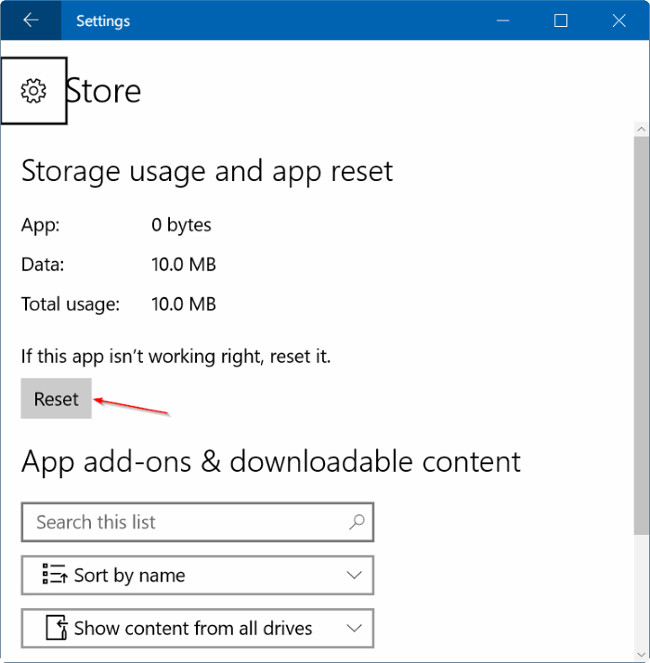The height and width of the screenshot is (663, 650).
Task: Open Show content from all drives dropdown
Action: pyautogui.click(x=197, y=628)
